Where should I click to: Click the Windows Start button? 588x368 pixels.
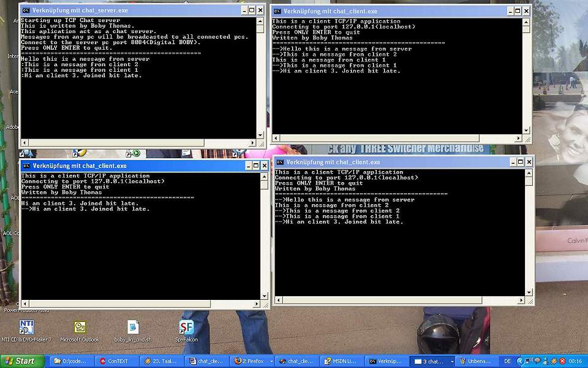[x=22, y=361]
